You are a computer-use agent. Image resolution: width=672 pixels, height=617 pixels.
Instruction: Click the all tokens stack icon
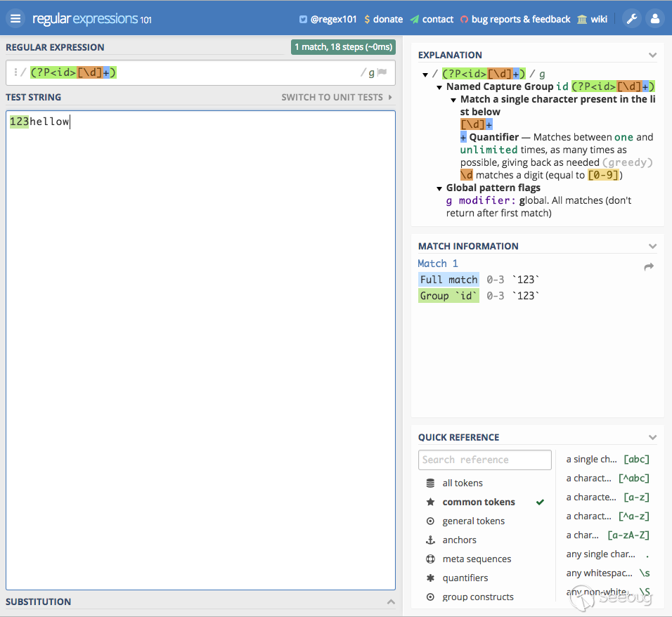pos(430,483)
